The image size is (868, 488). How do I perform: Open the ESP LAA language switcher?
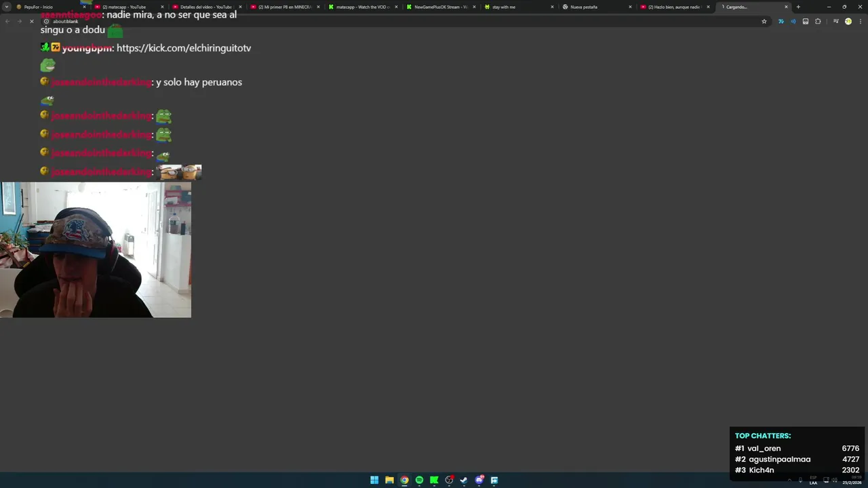point(813,480)
